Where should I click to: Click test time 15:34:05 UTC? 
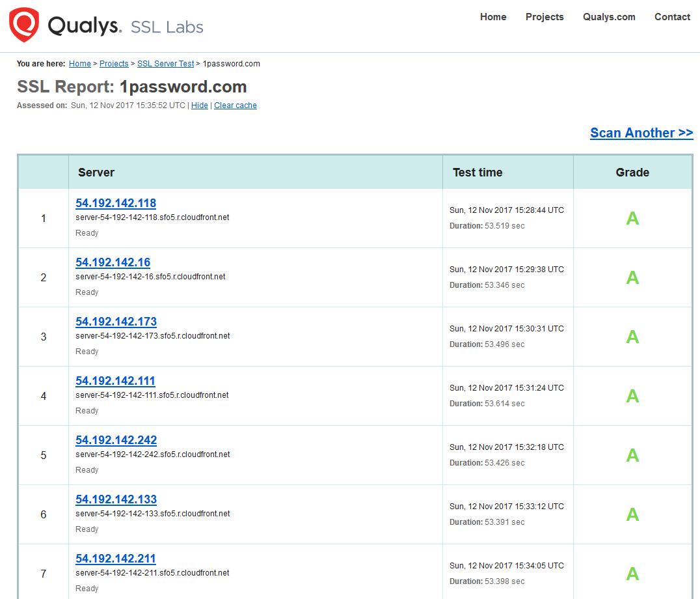pyautogui.click(x=507, y=566)
